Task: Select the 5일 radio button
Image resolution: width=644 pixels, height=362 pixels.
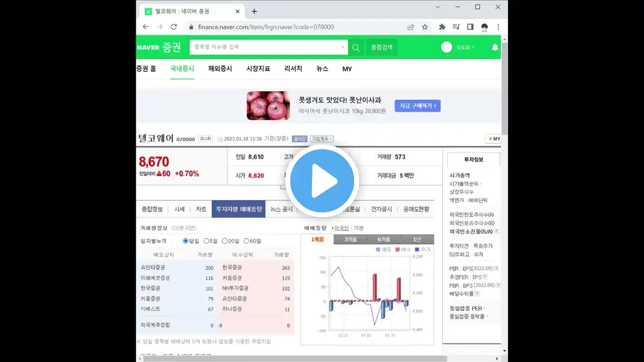Action: pos(206,241)
